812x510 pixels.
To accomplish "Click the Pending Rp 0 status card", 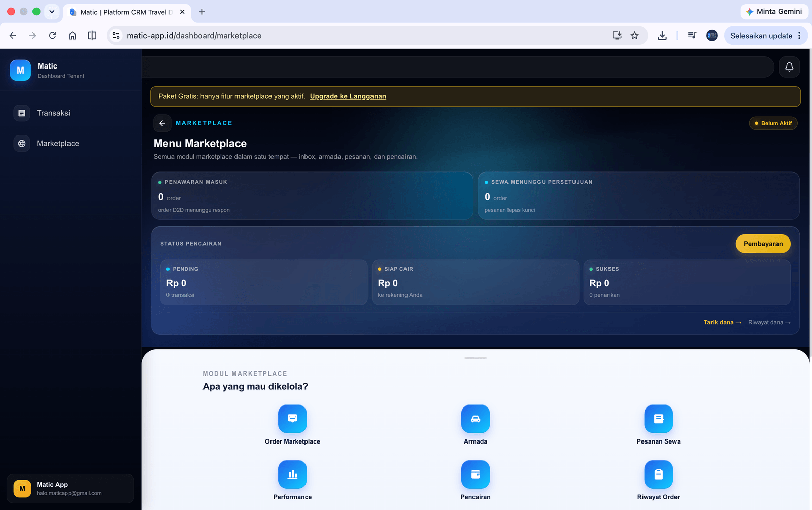I will tap(264, 282).
